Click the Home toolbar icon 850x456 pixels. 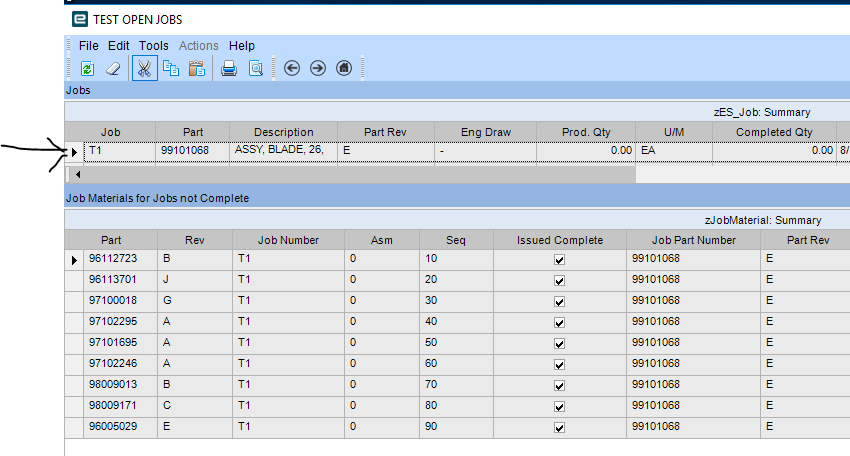click(344, 68)
